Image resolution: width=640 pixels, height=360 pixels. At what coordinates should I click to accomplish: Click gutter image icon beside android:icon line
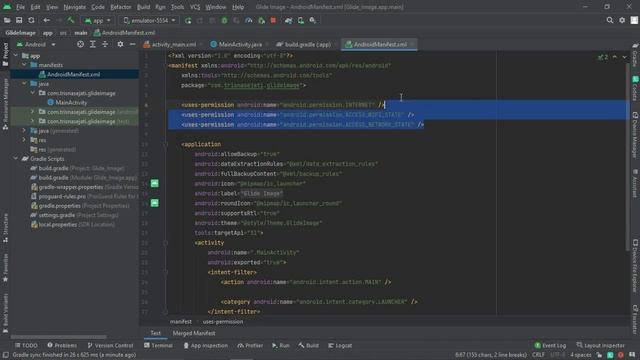155,183
